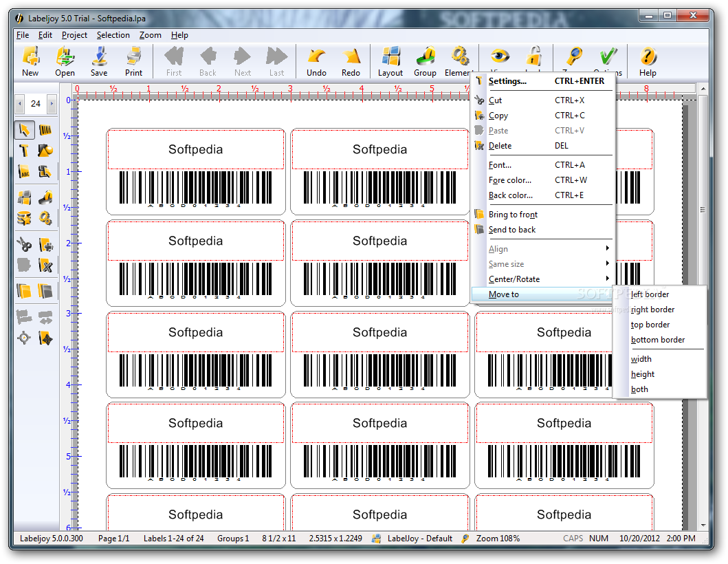The image size is (728, 564).
Task: Select the text T tool in the left toolbox
Action: click(x=24, y=151)
